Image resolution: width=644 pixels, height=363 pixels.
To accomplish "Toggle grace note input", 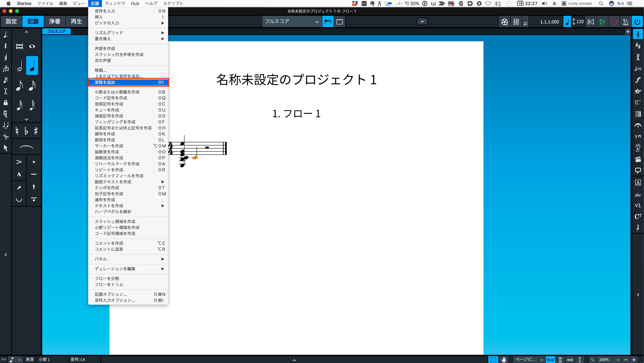I will pyautogui.click(x=6, y=80).
